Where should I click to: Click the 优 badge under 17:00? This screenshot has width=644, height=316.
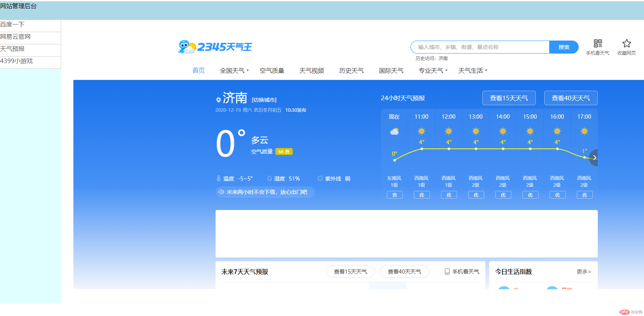584,195
